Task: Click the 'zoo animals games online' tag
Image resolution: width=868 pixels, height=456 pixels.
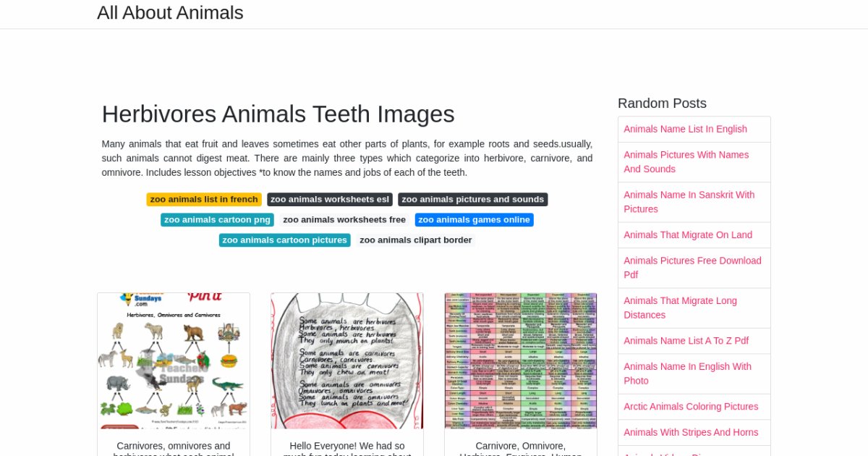Action: click(474, 220)
